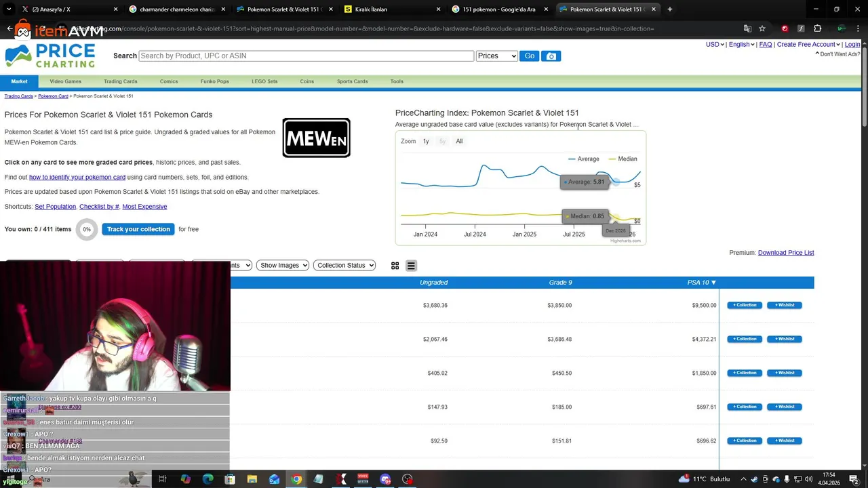Open the Funko Pops menu
Image resolution: width=868 pixels, height=488 pixels.
coord(214,81)
